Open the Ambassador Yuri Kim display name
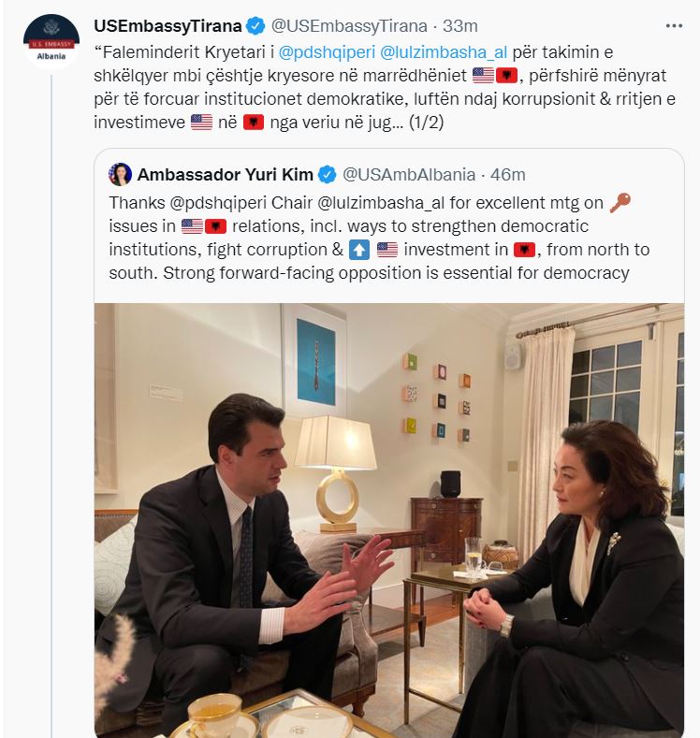This screenshot has height=738, width=700. pos(226,174)
